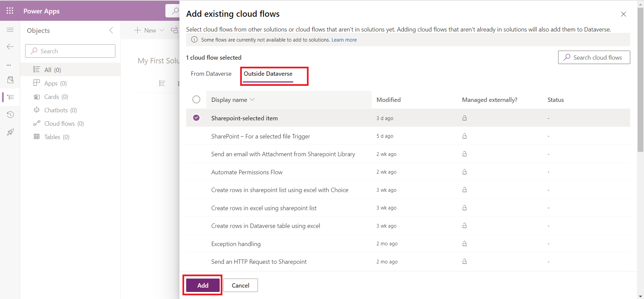Click the lock icon for Exception handling
Viewport: 644px width, 299px height.
(465, 244)
